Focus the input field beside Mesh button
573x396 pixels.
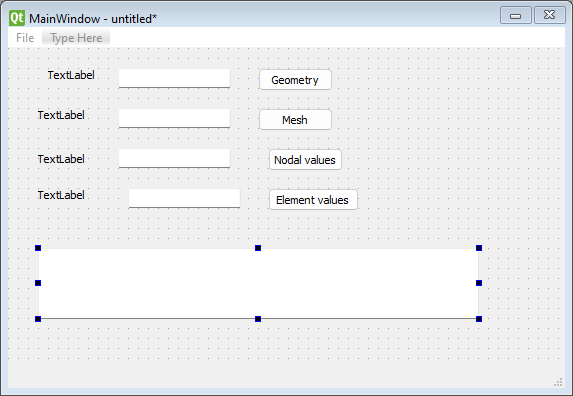[174, 118]
